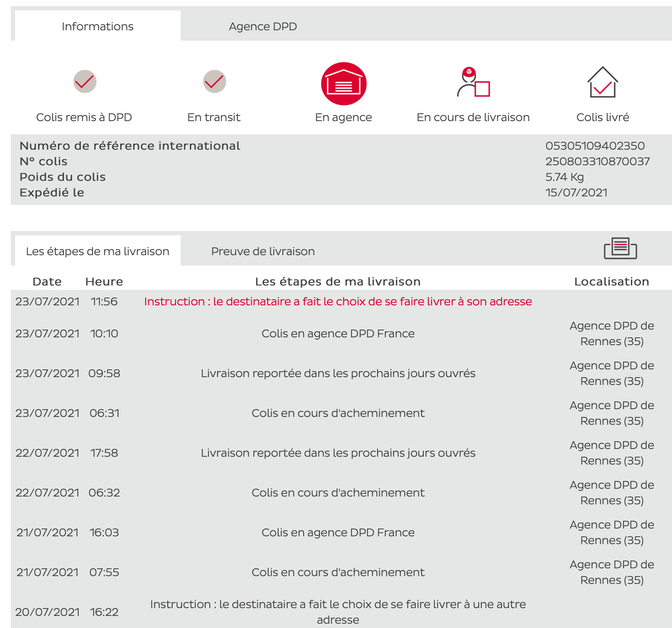Image resolution: width=672 pixels, height=628 pixels.
Task: Click the Poids du colis label
Action: pyautogui.click(x=63, y=177)
